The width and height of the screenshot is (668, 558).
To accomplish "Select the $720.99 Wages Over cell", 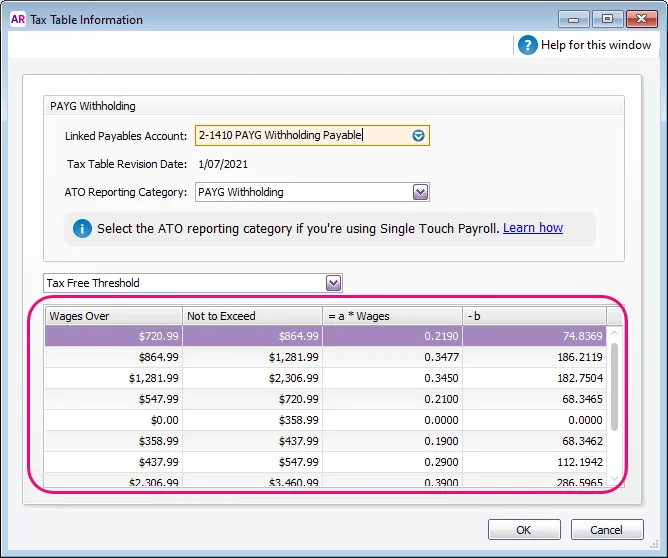I will [x=114, y=336].
